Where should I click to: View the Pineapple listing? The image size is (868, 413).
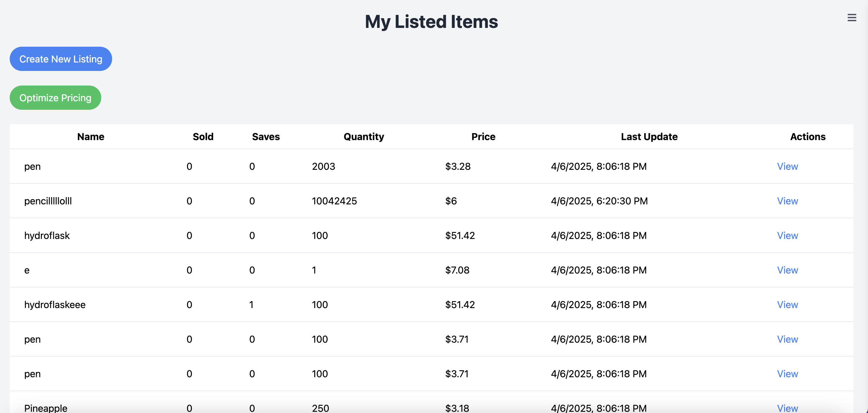(x=787, y=408)
